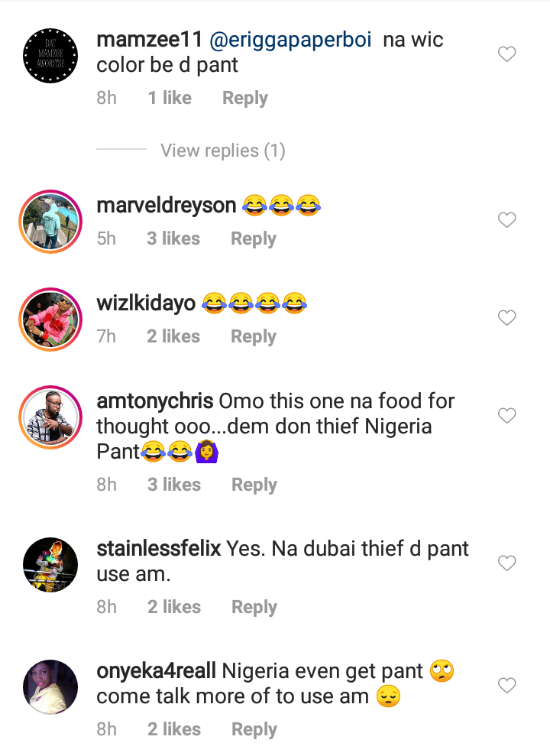The height and width of the screenshot is (756, 550).
Task: Tap amtonychris's profile avatar
Action: pos(50,417)
